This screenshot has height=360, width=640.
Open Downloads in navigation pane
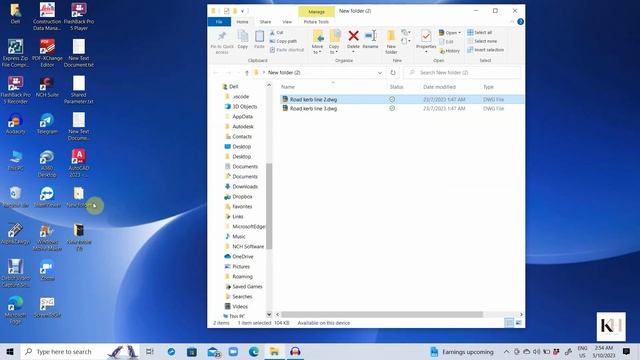[241, 187]
